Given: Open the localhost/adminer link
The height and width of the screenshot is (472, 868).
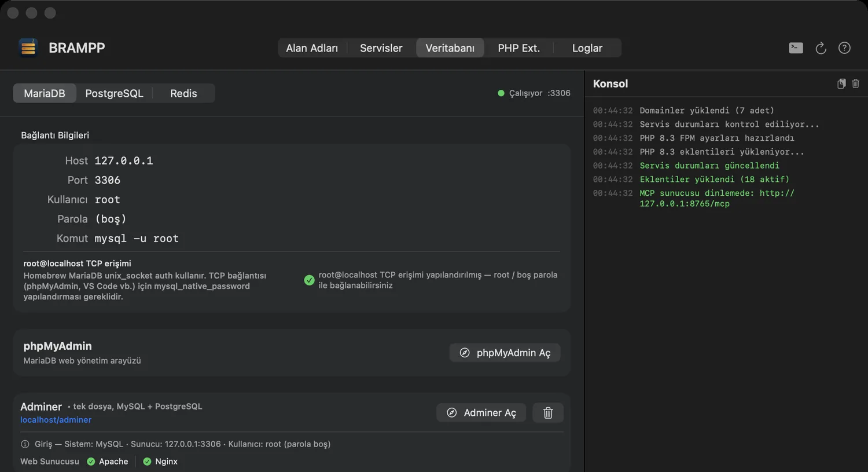Looking at the screenshot, I should pyautogui.click(x=56, y=420).
